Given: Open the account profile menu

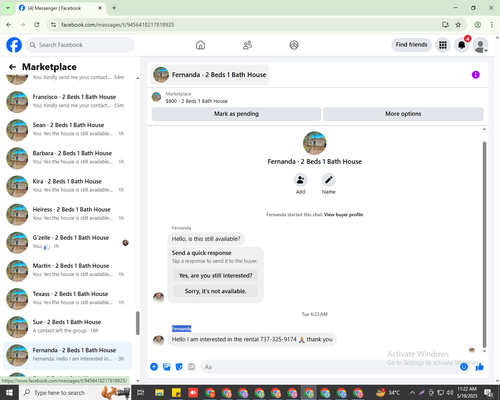Looking at the screenshot, I should [481, 45].
